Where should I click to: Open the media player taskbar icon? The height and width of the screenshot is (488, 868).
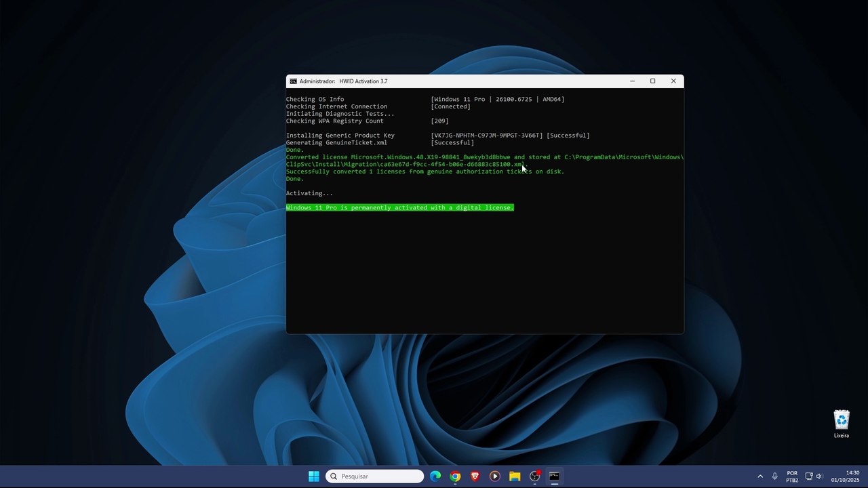(495, 476)
